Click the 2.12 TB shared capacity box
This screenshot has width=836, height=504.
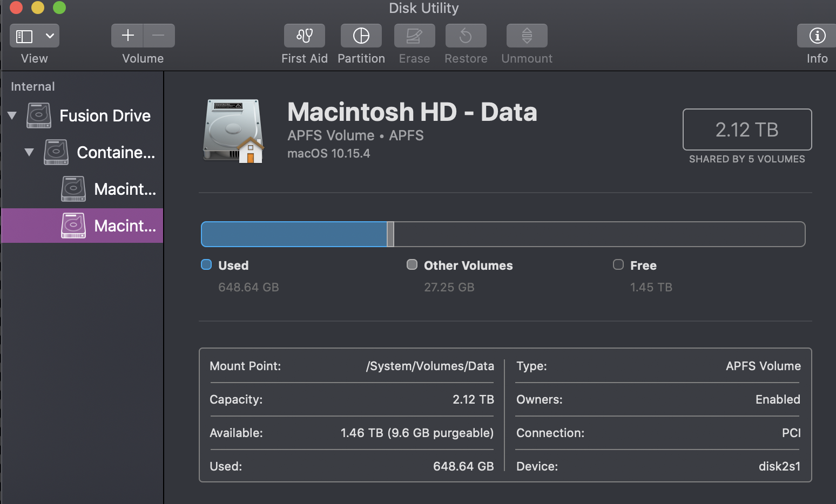coord(747,130)
